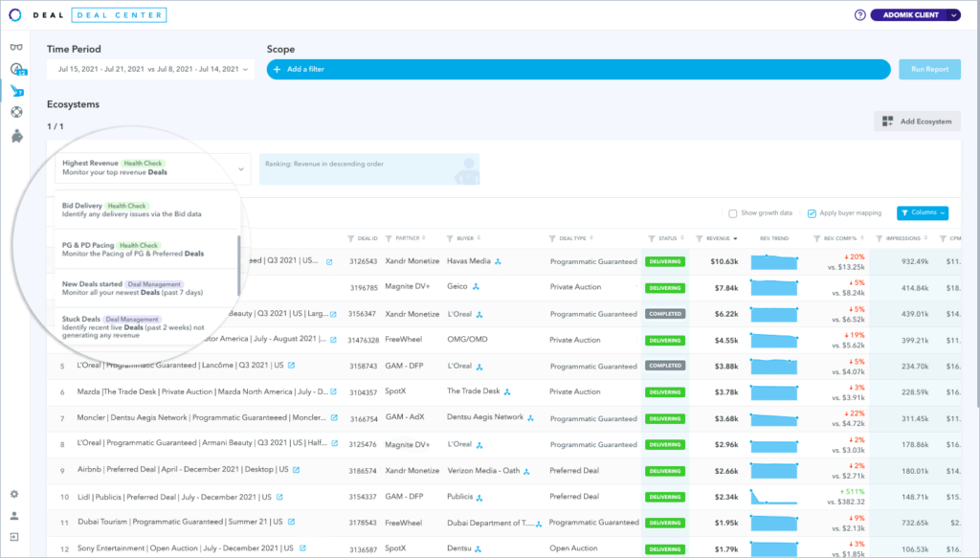
Task: Open settings via the sidebar gear icon
Action: [x=14, y=494]
